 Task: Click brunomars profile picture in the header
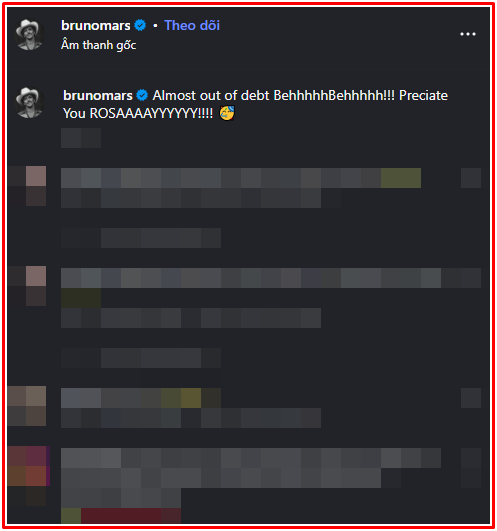29,35
